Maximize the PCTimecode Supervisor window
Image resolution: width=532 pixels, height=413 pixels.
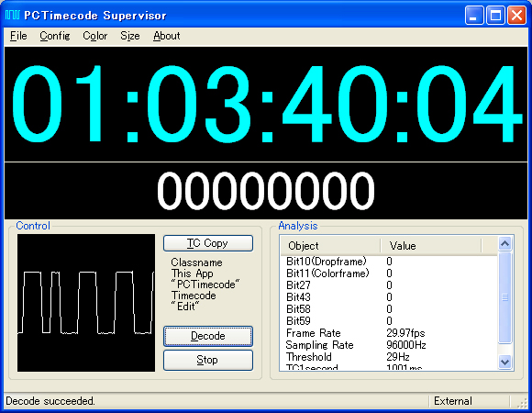click(x=495, y=16)
